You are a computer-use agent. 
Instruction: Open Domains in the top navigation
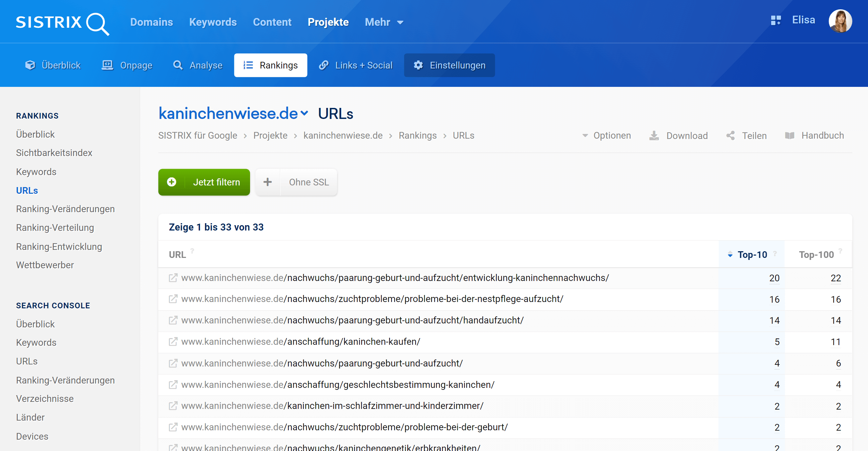click(152, 22)
